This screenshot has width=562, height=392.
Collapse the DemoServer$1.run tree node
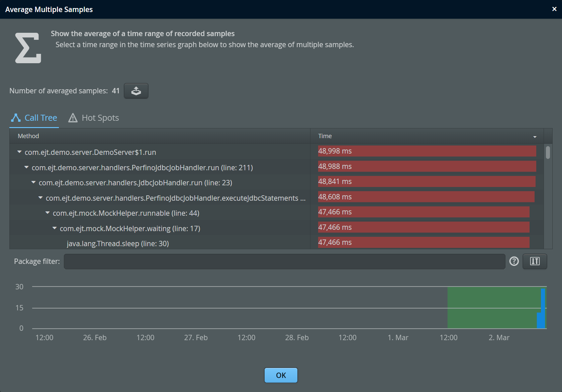(x=19, y=152)
